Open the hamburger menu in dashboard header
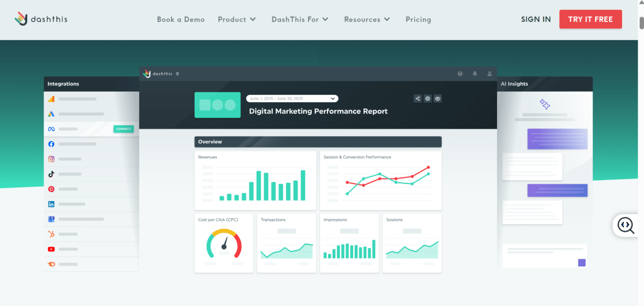644x306 pixels. pos(178,74)
